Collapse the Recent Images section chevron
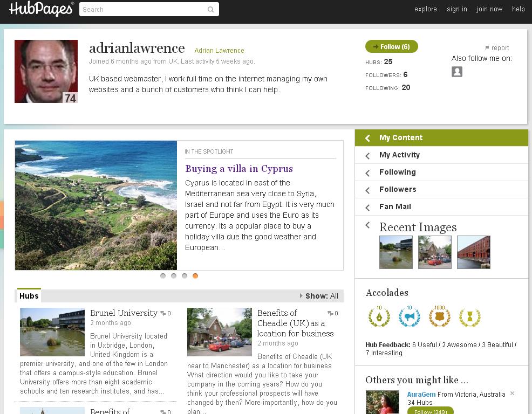This screenshot has width=532, height=414. [367, 225]
